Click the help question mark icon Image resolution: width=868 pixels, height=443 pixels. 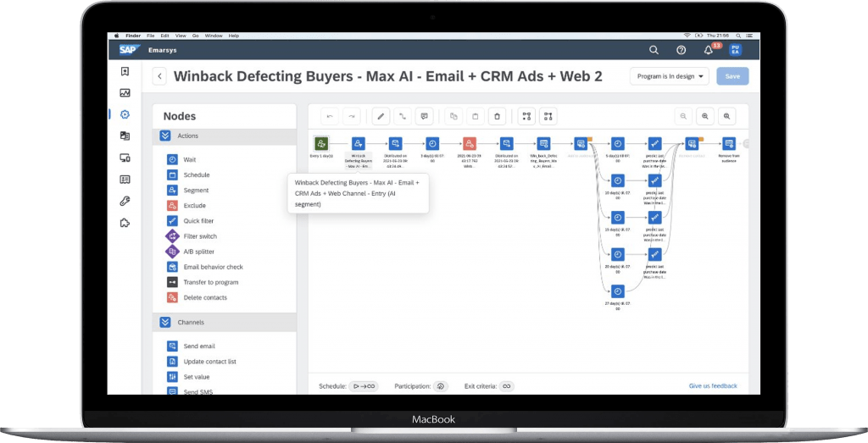coord(681,50)
